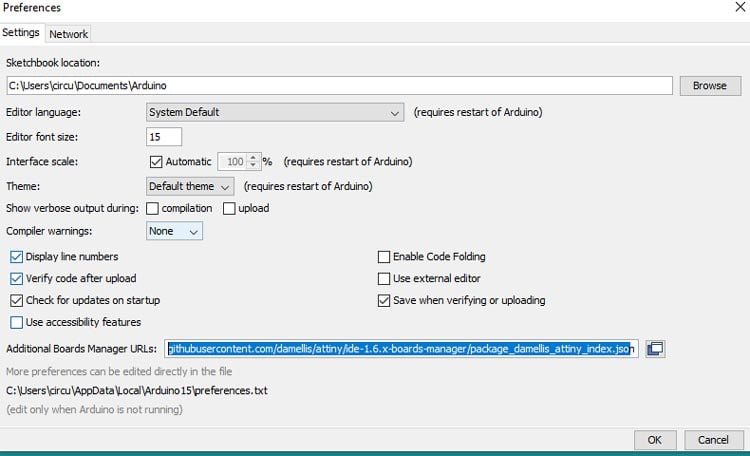Toggle Use accessibility features checkbox

[x=16, y=322]
